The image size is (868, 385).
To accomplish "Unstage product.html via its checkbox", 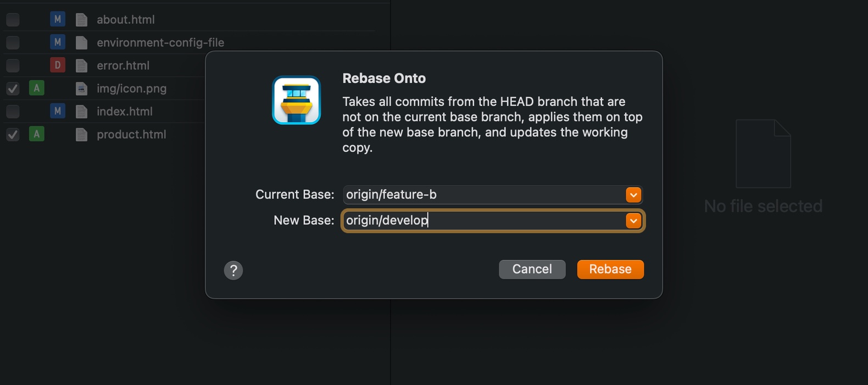I will 13,135.
